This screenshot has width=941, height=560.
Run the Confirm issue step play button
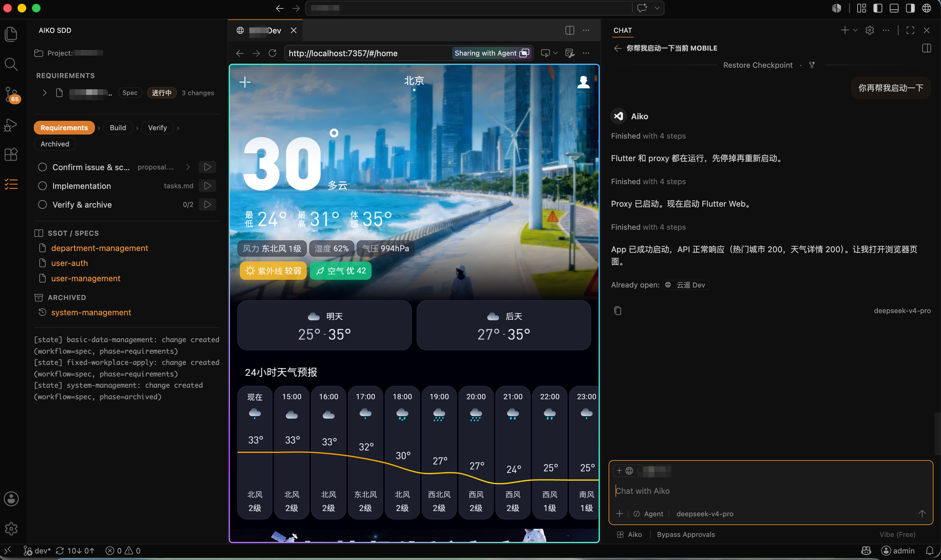pyautogui.click(x=207, y=167)
